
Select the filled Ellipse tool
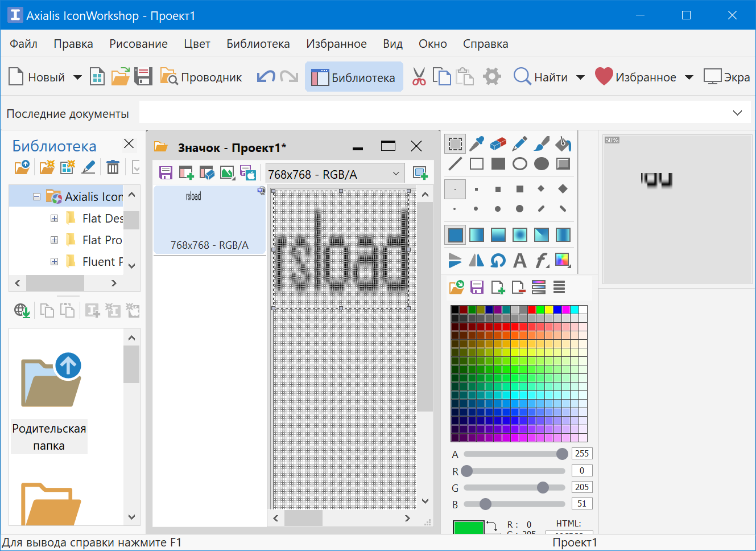(541, 164)
